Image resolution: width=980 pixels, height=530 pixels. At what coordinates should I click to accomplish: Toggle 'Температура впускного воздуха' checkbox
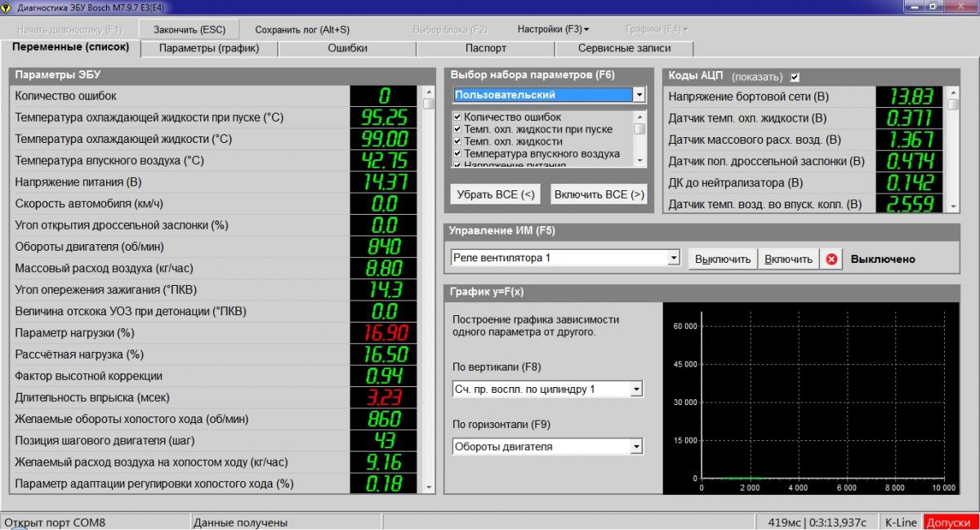tap(458, 154)
